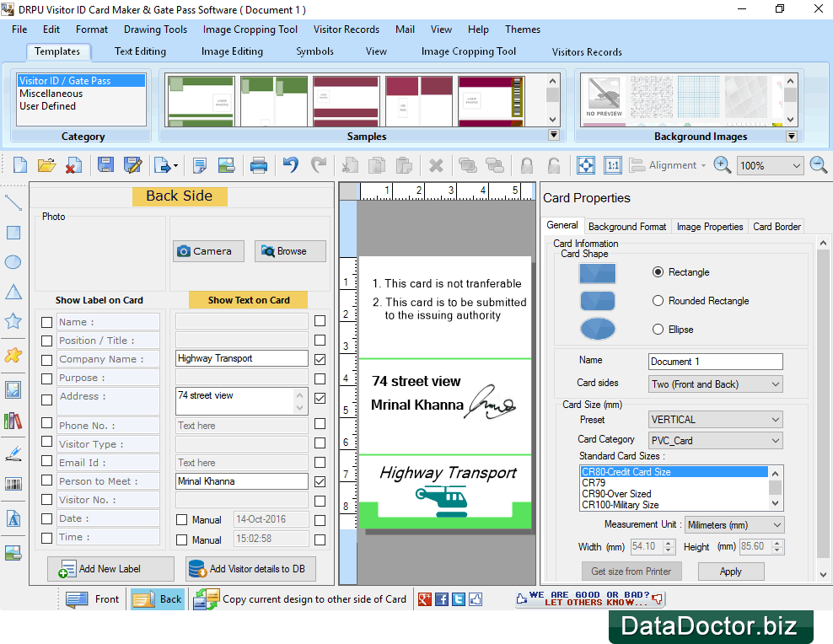Click the Facebook share icon
833x644 pixels.
(x=442, y=599)
